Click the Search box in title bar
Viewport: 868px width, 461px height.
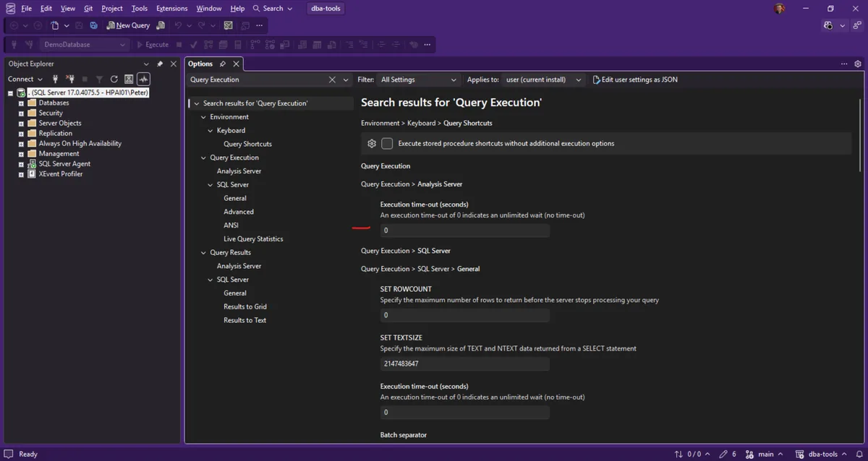[x=273, y=9]
